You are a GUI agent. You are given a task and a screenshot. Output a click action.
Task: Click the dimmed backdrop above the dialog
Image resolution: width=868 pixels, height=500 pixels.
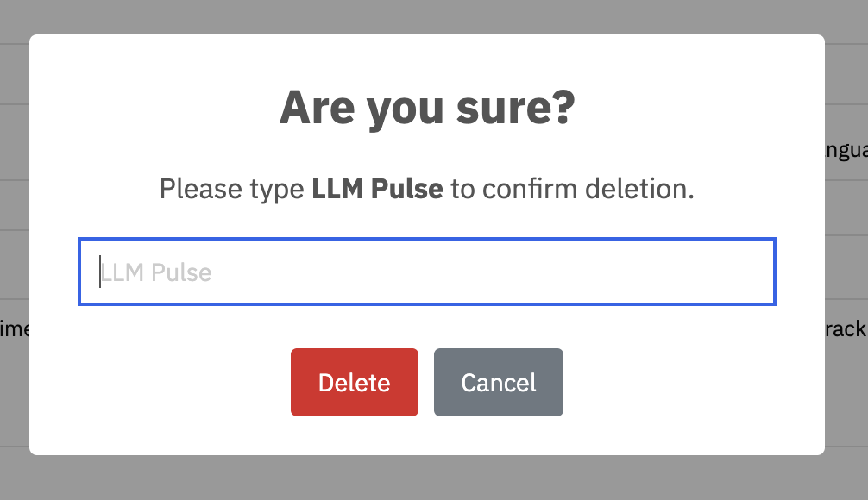[431, 16]
